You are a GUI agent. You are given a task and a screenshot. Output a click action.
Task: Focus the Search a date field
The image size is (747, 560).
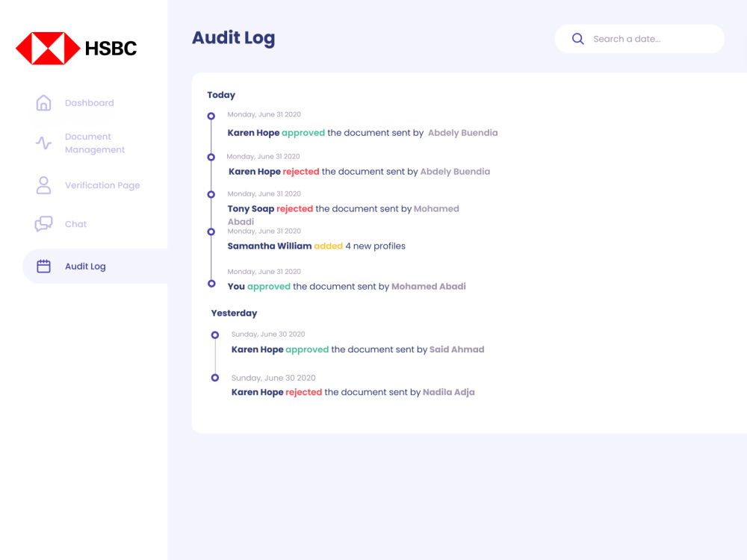pyautogui.click(x=639, y=39)
